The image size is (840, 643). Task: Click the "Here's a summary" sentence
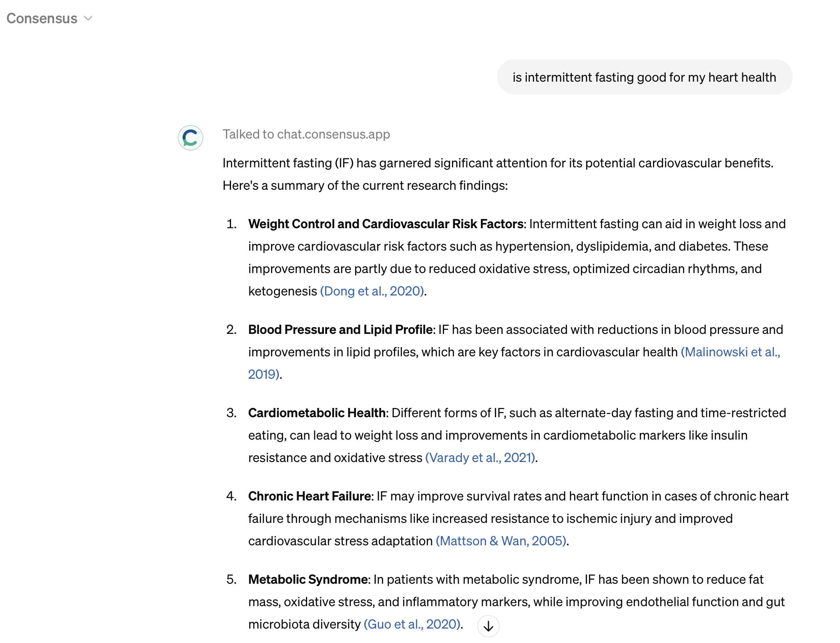[365, 185]
